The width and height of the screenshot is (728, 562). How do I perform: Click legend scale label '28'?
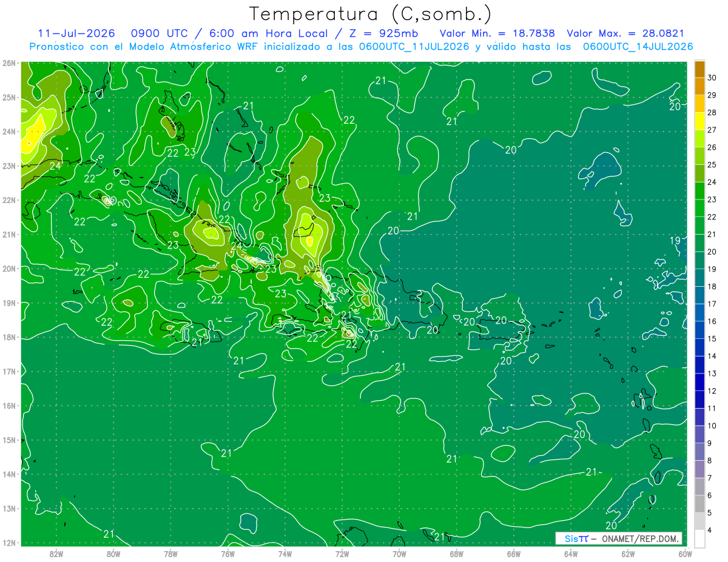pos(713,113)
